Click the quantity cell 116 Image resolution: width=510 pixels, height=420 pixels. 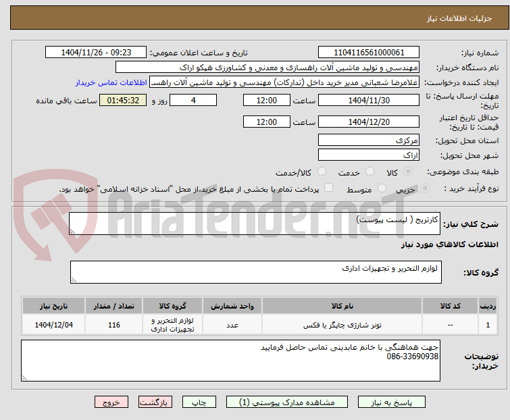click(114, 325)
